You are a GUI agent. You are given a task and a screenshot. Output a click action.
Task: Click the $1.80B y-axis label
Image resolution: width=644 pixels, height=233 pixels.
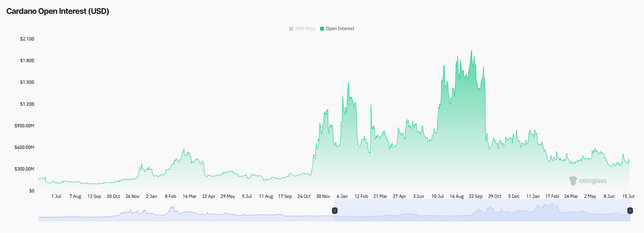pyautogui.click(x=27, y=61)
